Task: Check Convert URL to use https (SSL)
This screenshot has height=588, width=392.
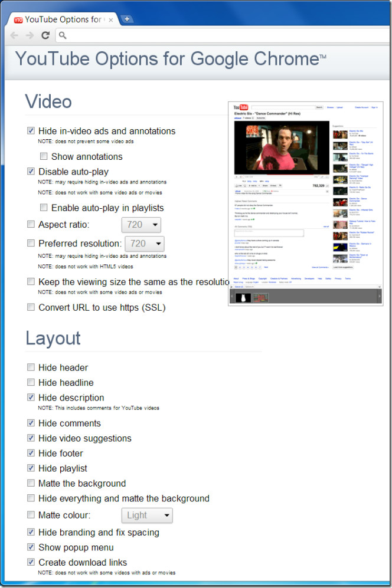Action: pyautogui.click(x=31, y=307)
